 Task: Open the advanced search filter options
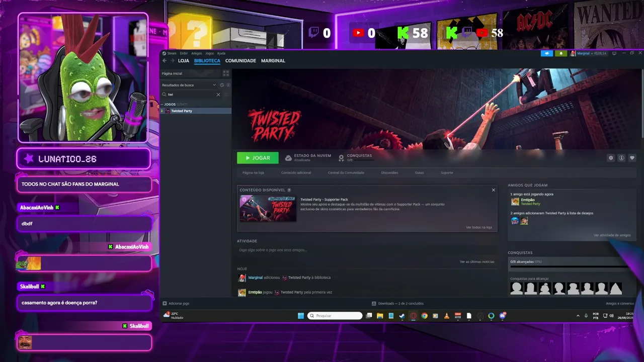pyautogui.click(x=226, y=95)
